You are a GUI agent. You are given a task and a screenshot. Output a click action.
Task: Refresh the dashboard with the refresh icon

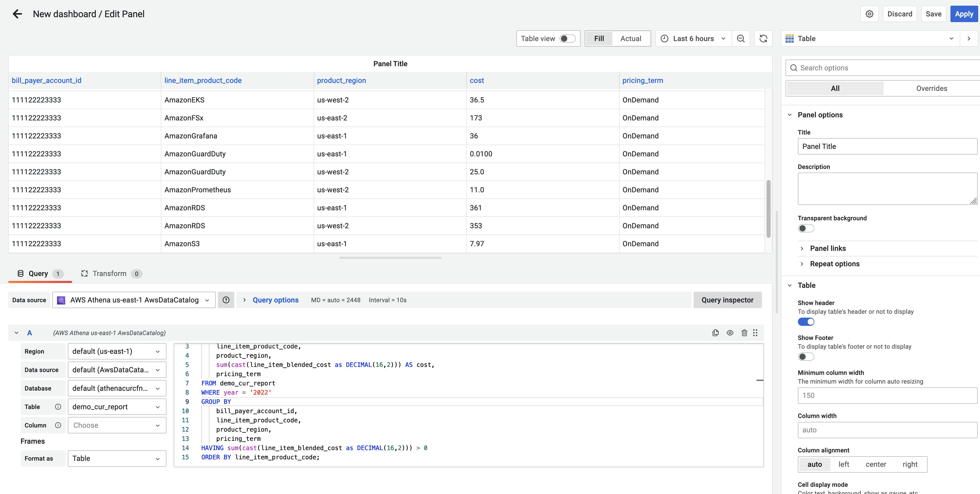763,39
